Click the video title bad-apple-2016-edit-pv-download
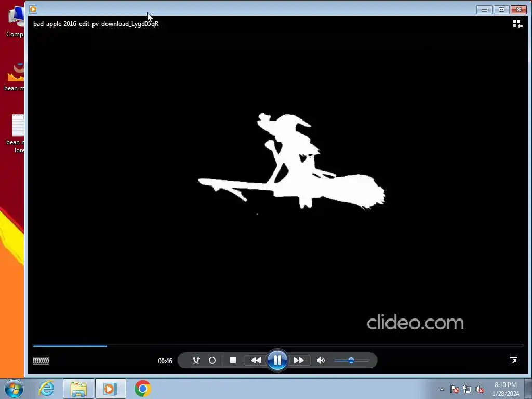 click(96, 24)
